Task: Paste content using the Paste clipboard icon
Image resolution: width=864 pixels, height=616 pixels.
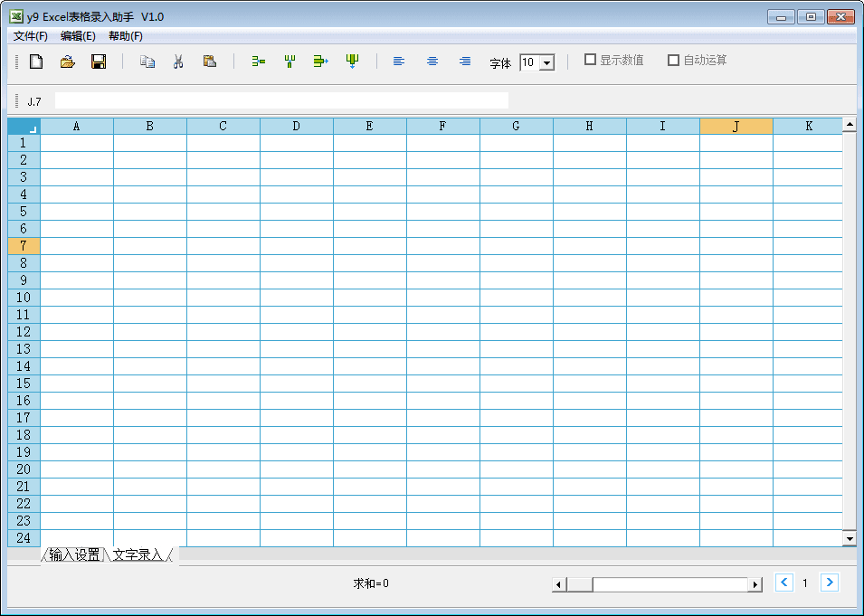Action: [209, 61]
